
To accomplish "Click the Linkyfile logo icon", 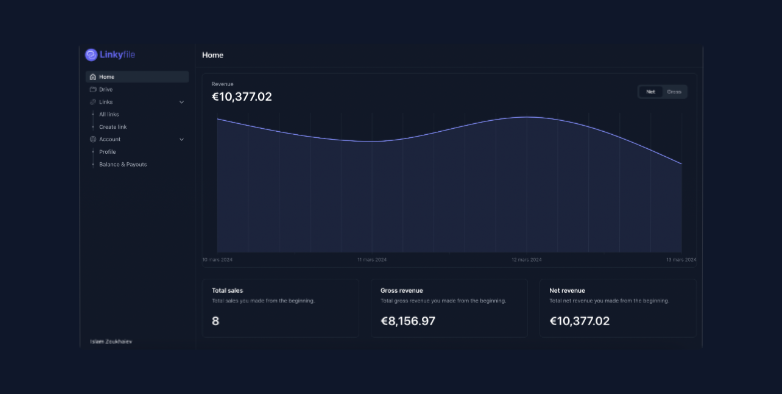I will click(91, 55).
